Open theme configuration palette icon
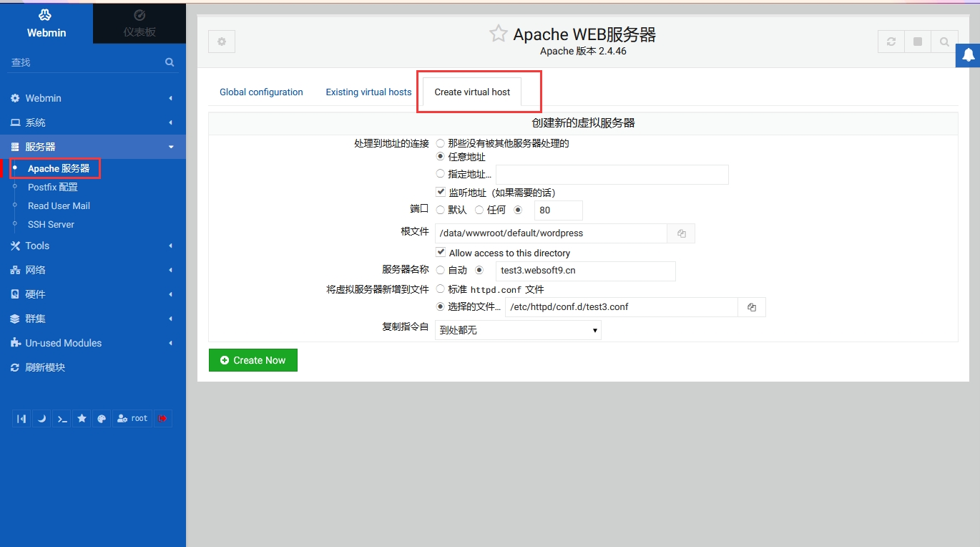This screenshot has height=547, width=980. click(102, 419)
